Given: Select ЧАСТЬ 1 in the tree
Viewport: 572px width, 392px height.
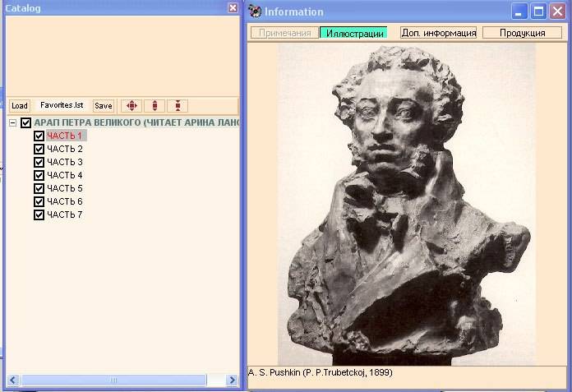Looking at the screenshot, I should [66, 136].
